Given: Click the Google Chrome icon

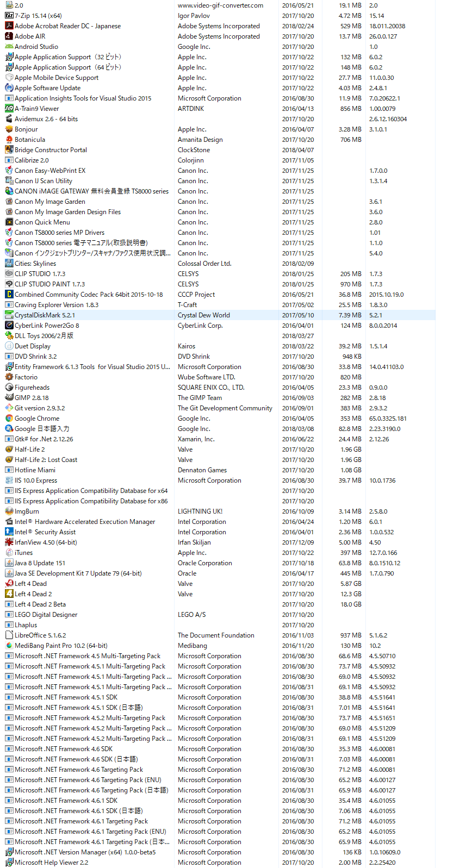Looking at the screenshot, I should [x=9, y=418].
